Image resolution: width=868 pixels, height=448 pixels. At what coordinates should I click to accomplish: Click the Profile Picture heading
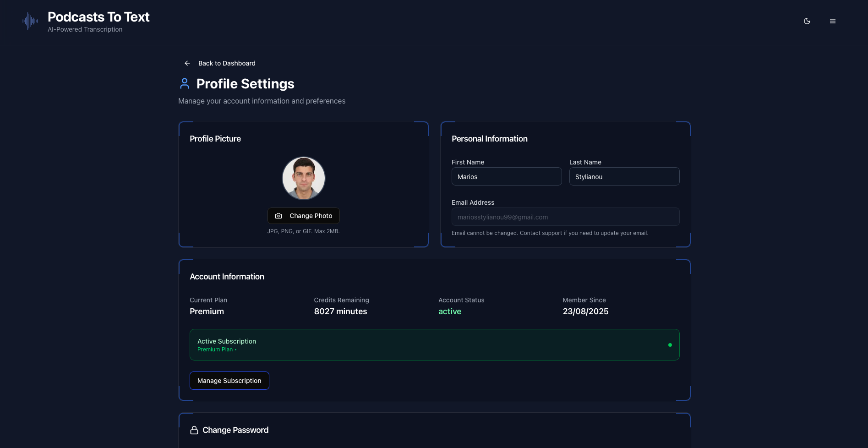[x=215, y=139]
